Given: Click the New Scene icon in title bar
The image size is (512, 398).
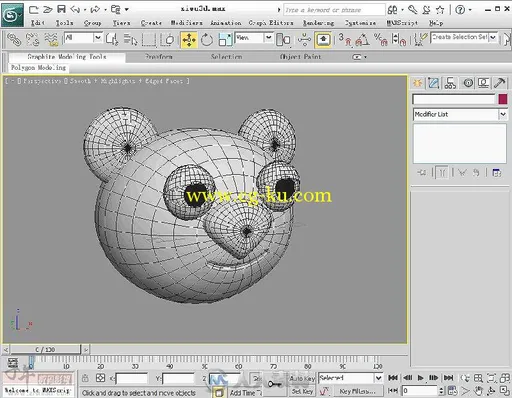Looking at the screenshot, I should coord(33,10).
